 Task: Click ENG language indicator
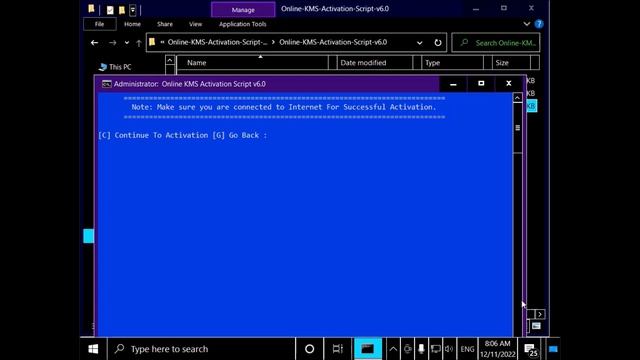pyautogui.click(x=467, y=349)
